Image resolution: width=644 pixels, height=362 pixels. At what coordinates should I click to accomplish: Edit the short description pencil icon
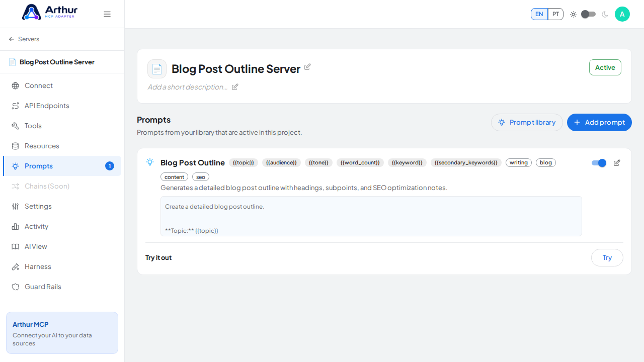pyautogui.click(x=235, y=87)
